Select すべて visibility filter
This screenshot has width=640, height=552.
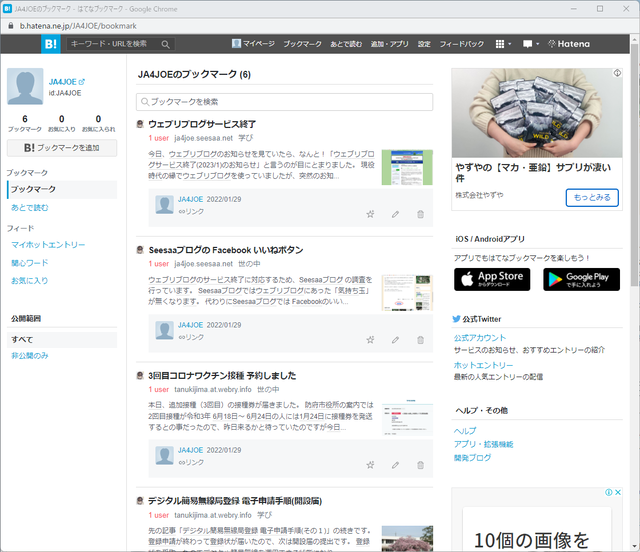click(x=62, y=340)
